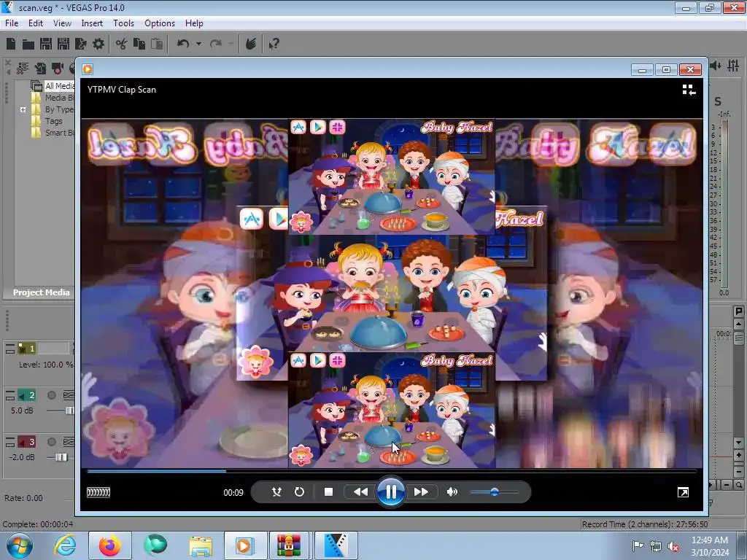Open the File menu
This screenshot has height=560, width=747.
pos(12,23)
